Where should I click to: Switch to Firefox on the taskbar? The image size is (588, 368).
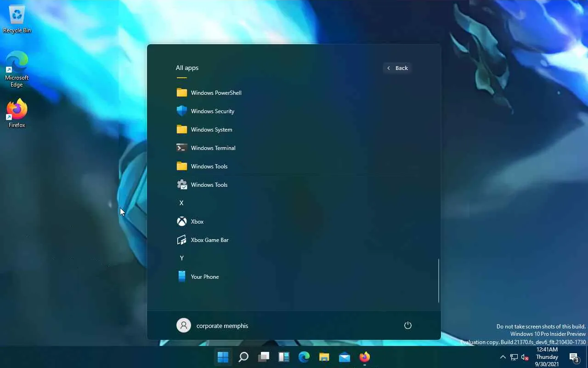[365, 357]
